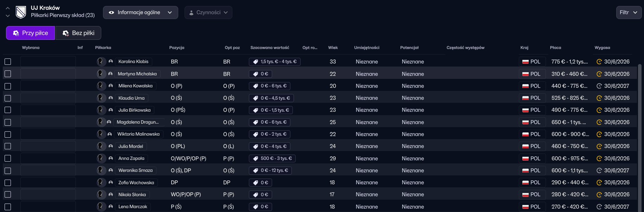Viewport: 644px width, 212px height.
Task: Click Poland flag icon in Julia Mordel row
Action: [526, 146]
